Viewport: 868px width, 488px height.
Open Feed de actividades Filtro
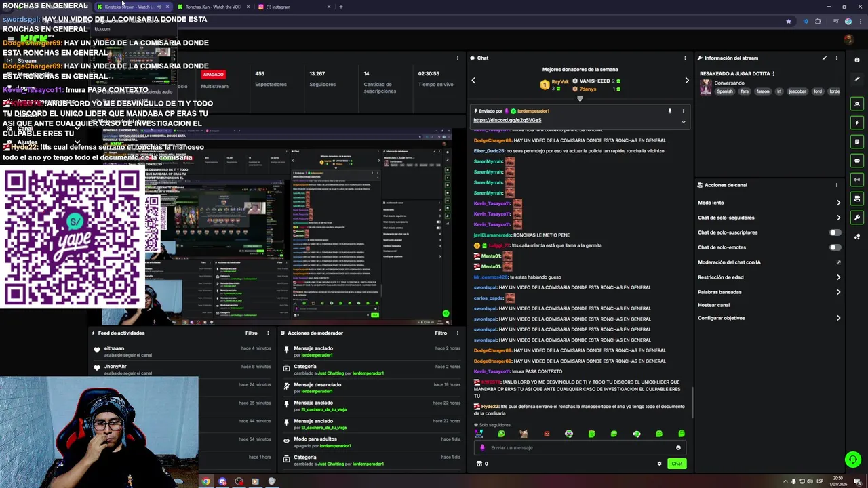pos(252,333)
